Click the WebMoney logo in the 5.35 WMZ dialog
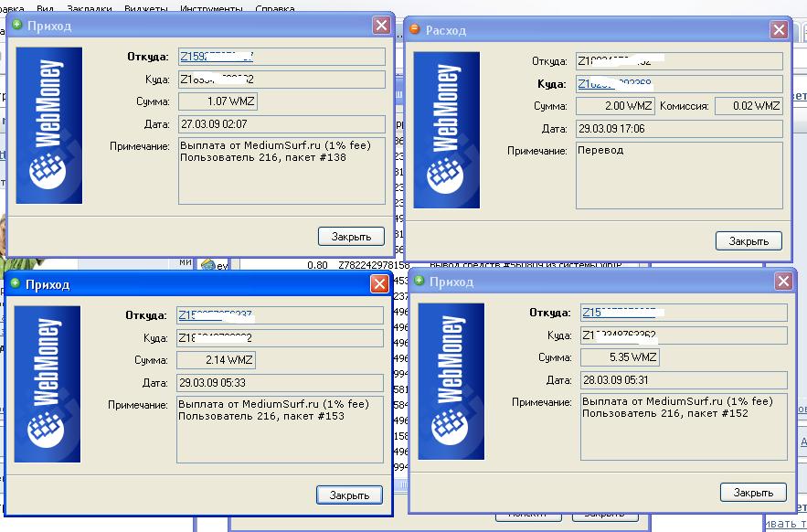Image resolution: width=807 pixels, height=532 pixels. [451, 381]
